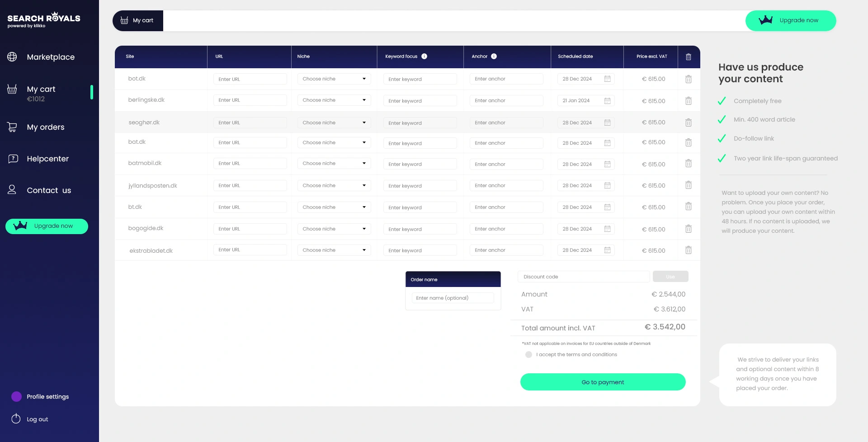Open Choose niche dropdown for bot.dk
Viewport: 868px width, 442px height.
(x=334, y=79)
